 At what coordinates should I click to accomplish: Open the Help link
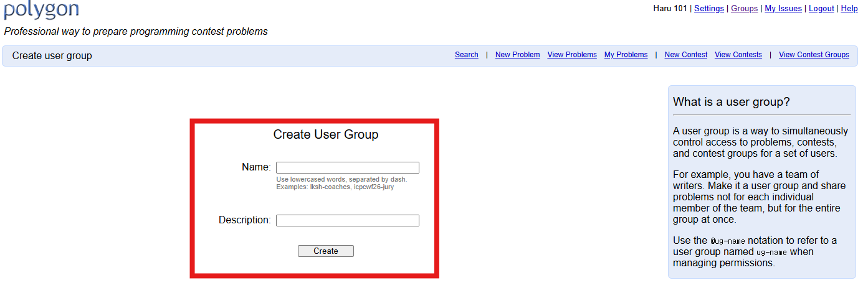pos(849,9)
